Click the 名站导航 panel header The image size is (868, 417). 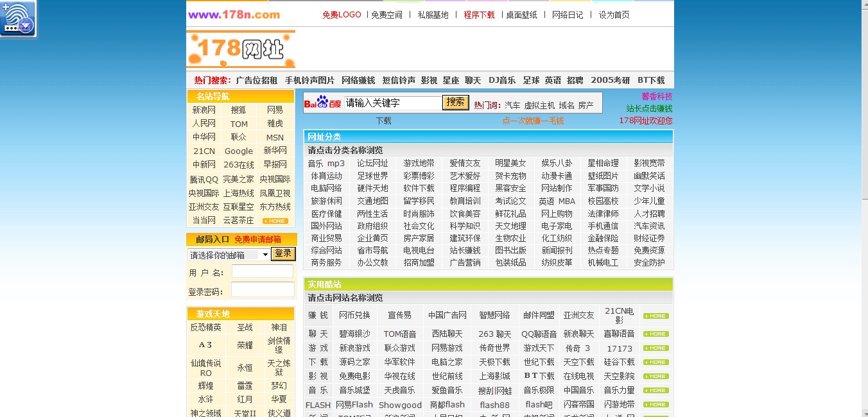tap(241, 96)
